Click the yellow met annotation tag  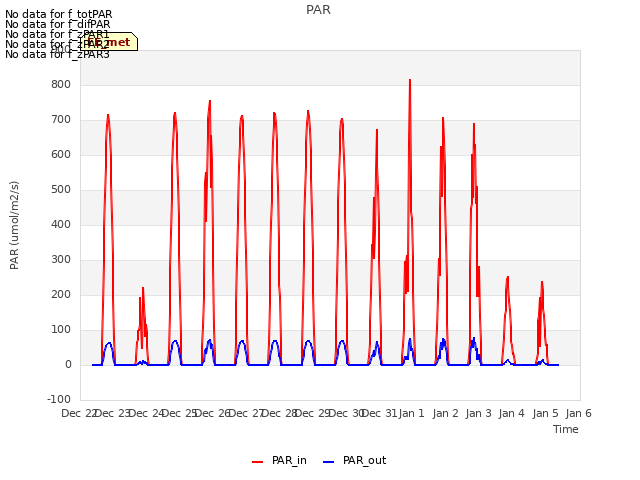click(109, 42)
